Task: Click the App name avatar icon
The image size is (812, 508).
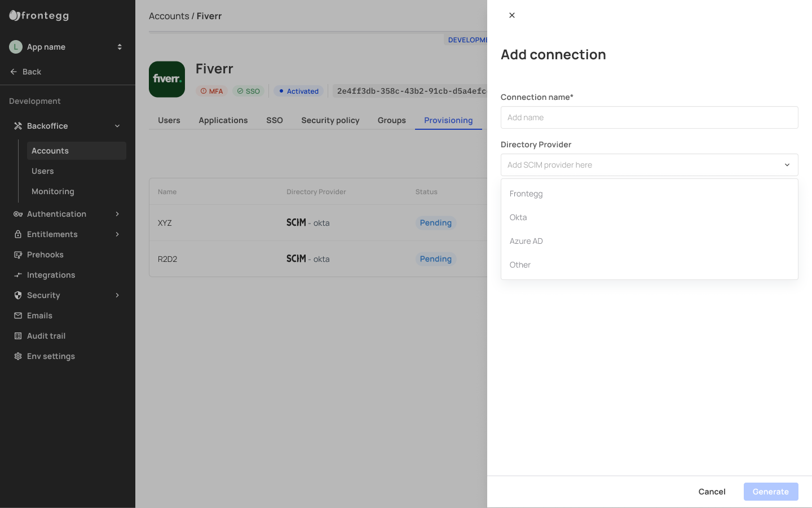Action: [16, 47]
